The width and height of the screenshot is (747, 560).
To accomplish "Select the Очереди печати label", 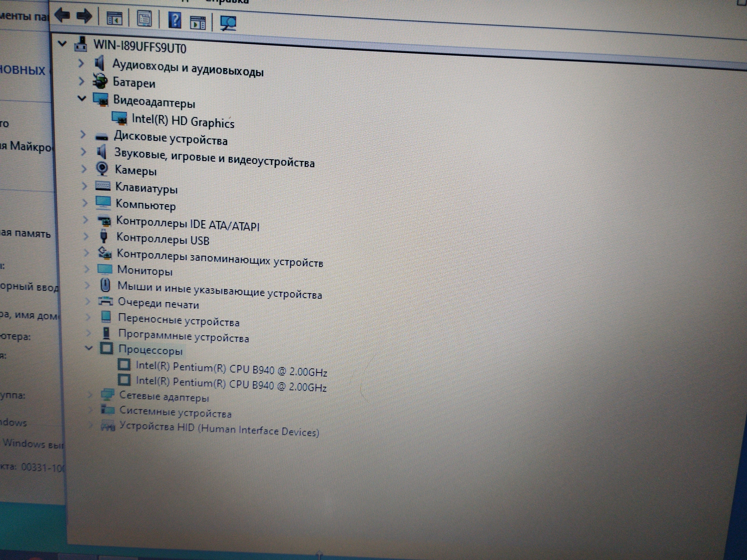I will 158,303.
